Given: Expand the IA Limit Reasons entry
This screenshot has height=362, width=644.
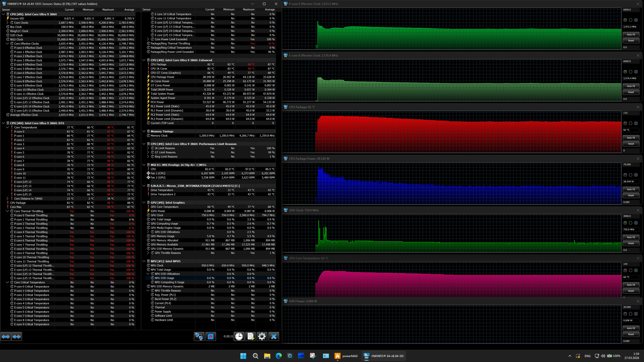Looking at the screenshot, I should pos(148,148).
